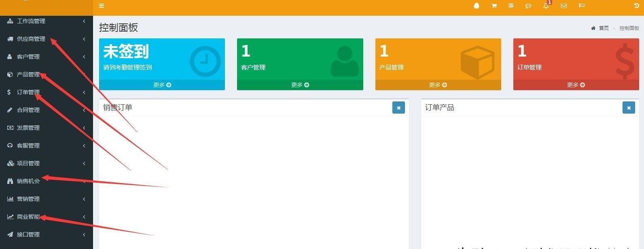Click the dollar icon beside 订单管理
This screenshot has height=249, width=644.
[9, 92]
